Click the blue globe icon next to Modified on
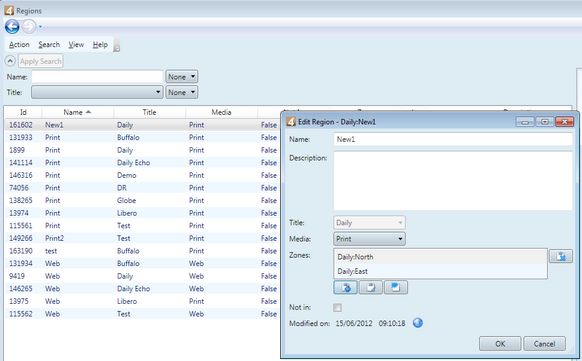Screen dimensions: 582x361 (x=418, y=323)
